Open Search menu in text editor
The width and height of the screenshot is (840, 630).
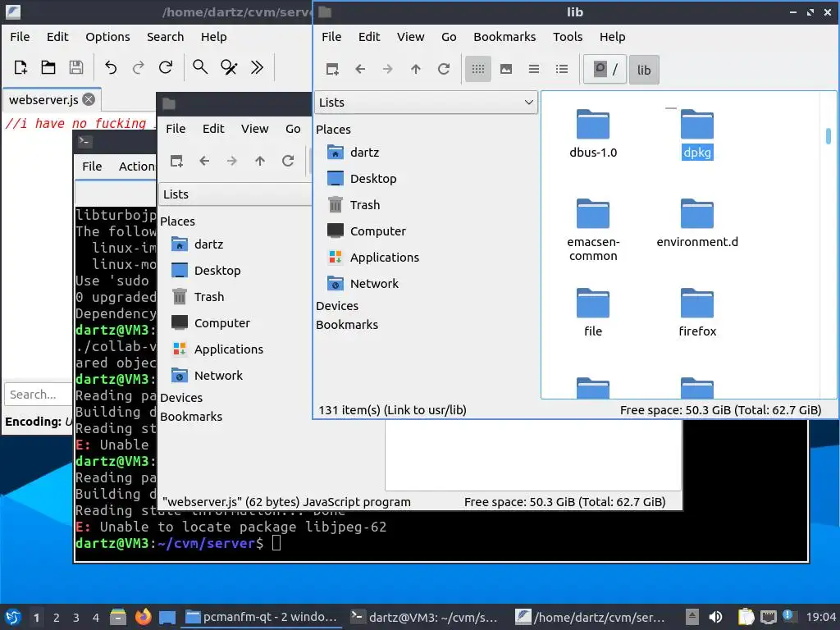click(x=165, y=37)
